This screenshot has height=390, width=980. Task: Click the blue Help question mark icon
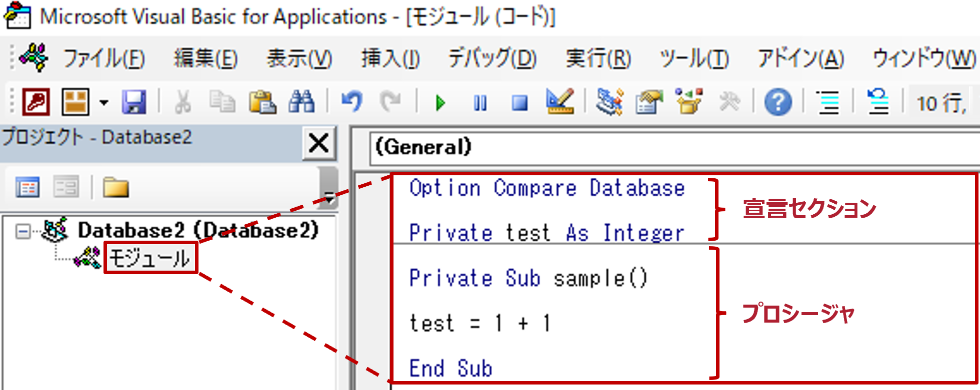(x=777, y=103)
